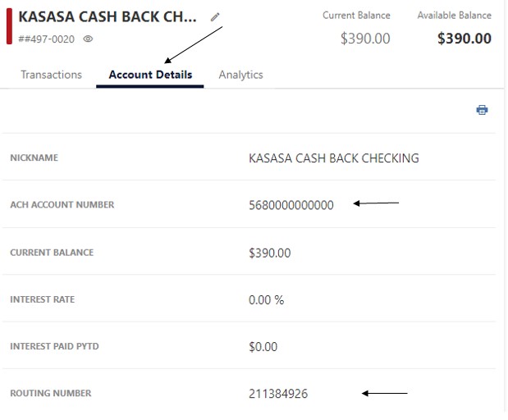Click the interest rate value 0.00 %

click(266, 300)
